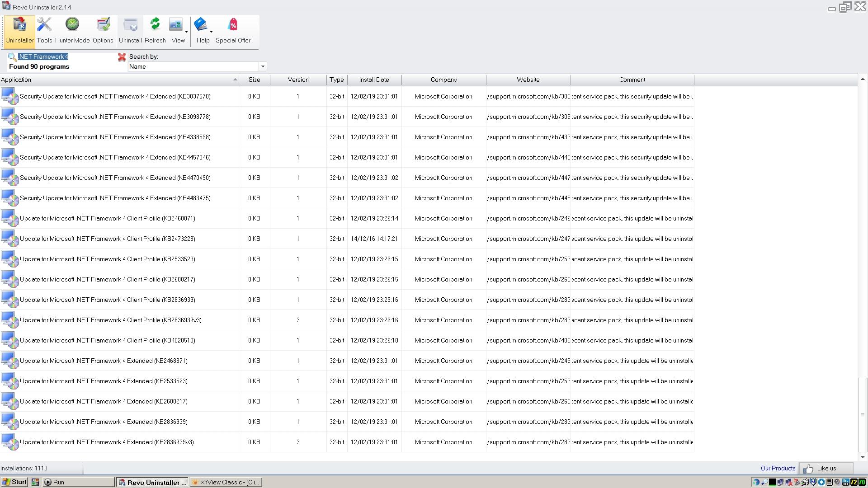Activate Hunter Mode
The width and height of the screenshot is (868, 488).
(x=72, y=31)
